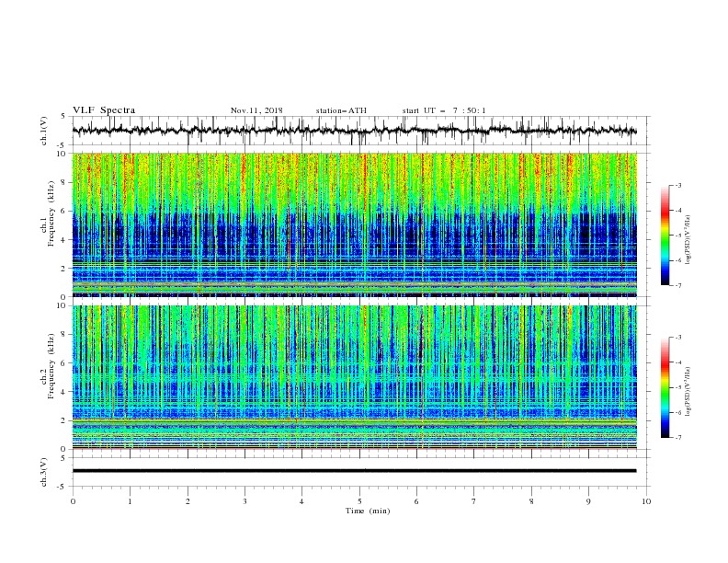This screenshot has width=728, height=563.
Task: Click the "VLF Spectra" title text
Action: (104, 110)
